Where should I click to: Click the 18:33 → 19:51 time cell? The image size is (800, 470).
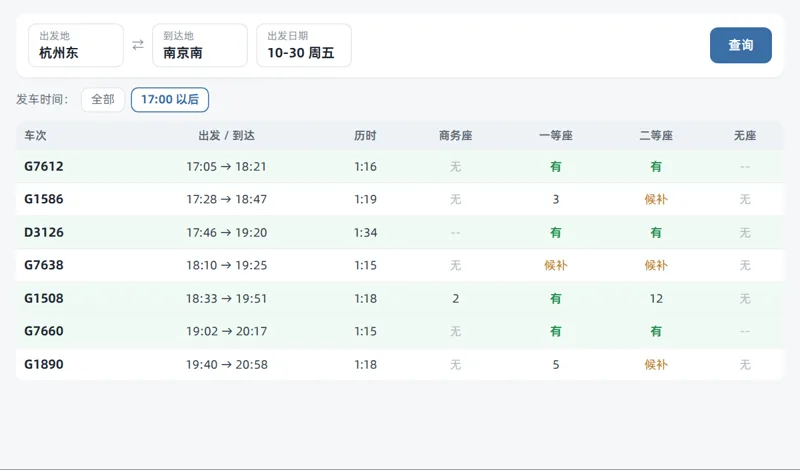coord(227,298)
